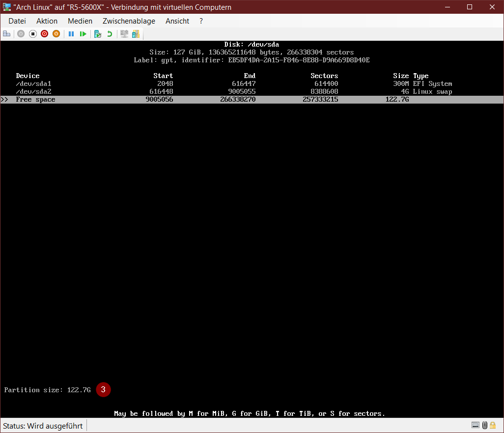Open the ? help menu
This screenshot has height=433, width=504.
click(201, 21)
